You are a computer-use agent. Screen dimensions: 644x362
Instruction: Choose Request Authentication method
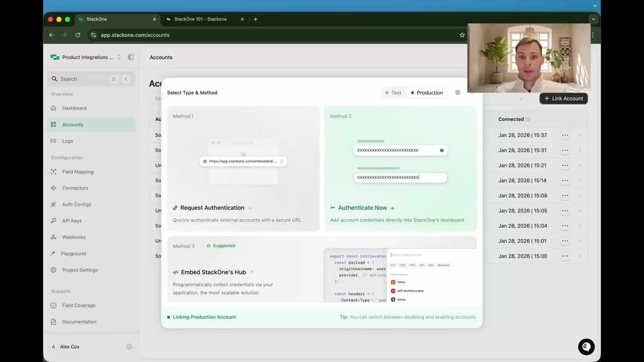(x=244, y=169)
